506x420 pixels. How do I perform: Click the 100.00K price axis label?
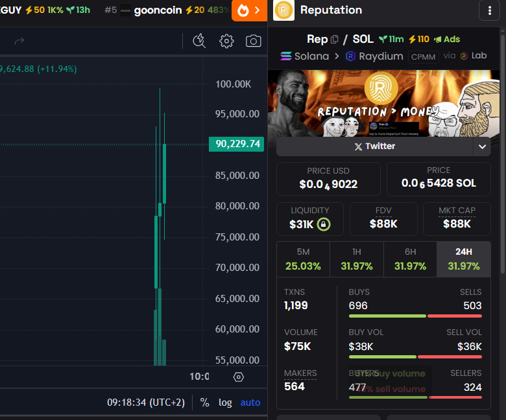pos(233,84)
